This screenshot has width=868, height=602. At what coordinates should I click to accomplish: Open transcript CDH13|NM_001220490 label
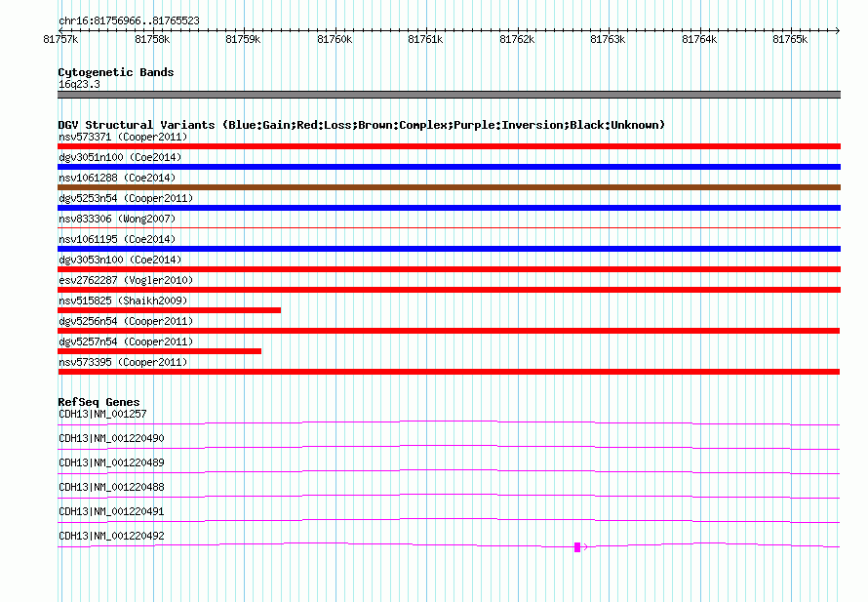coord(111,439)
